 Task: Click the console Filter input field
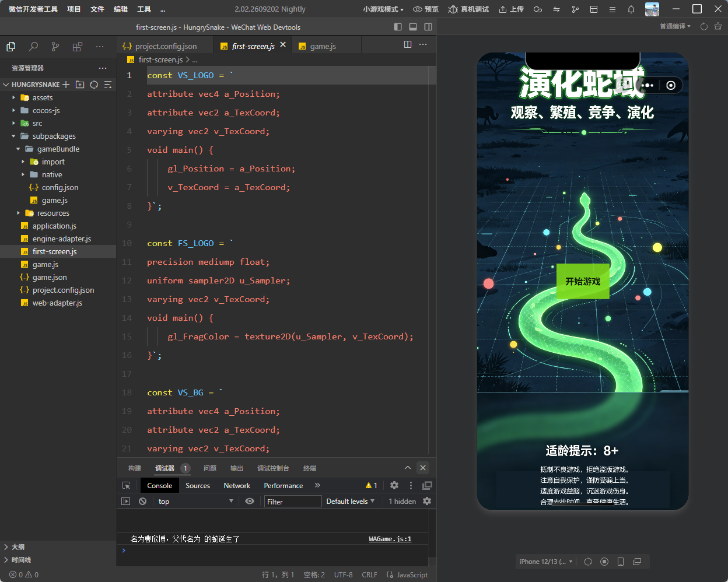(x=293, y=501)
